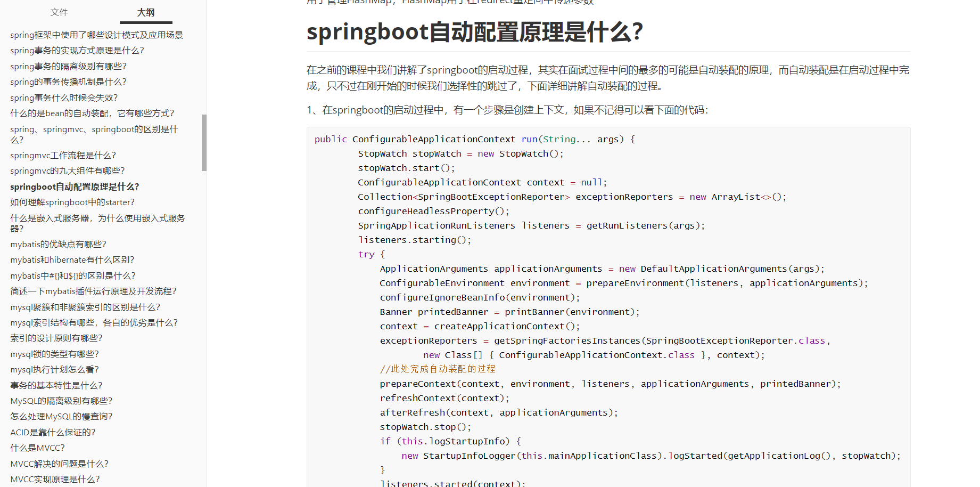
Task: Click the main heading springboot自动配置原理是什么
Action: pyautogui.click(x=475, y=32)
